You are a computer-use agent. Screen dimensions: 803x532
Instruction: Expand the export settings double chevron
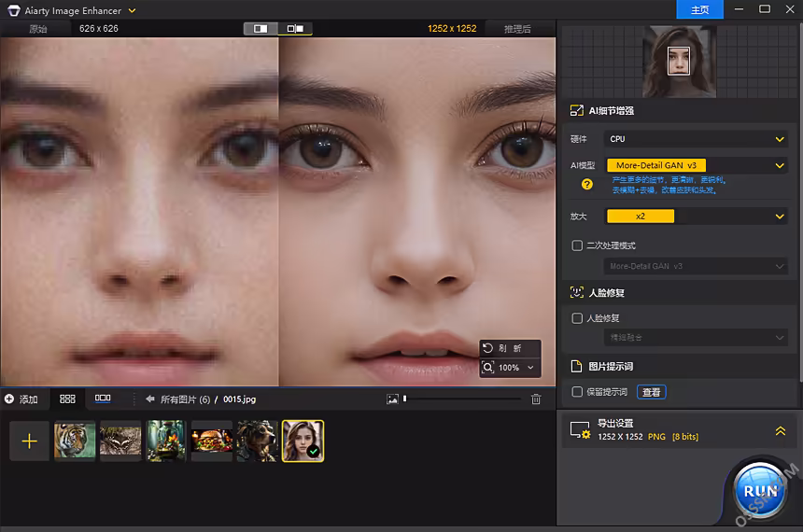[x=781, y=431]
